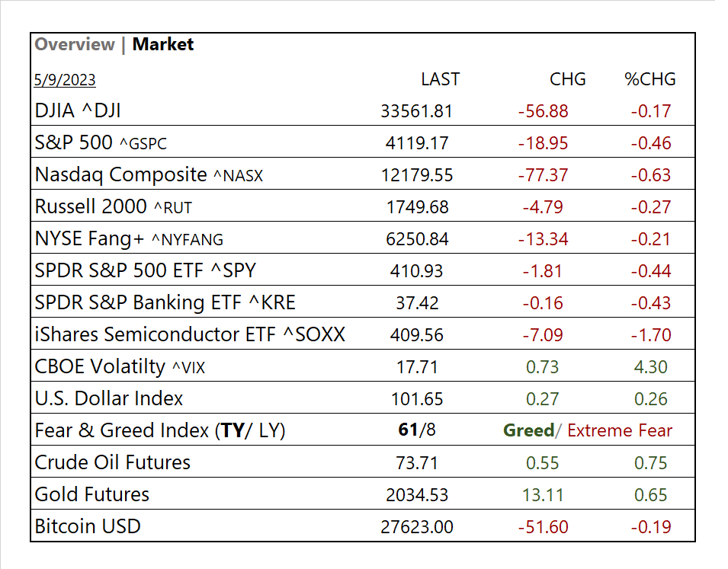728x569 pixels.
Task: Click the Crude Oil Futures name
Action: click(113, 463)
